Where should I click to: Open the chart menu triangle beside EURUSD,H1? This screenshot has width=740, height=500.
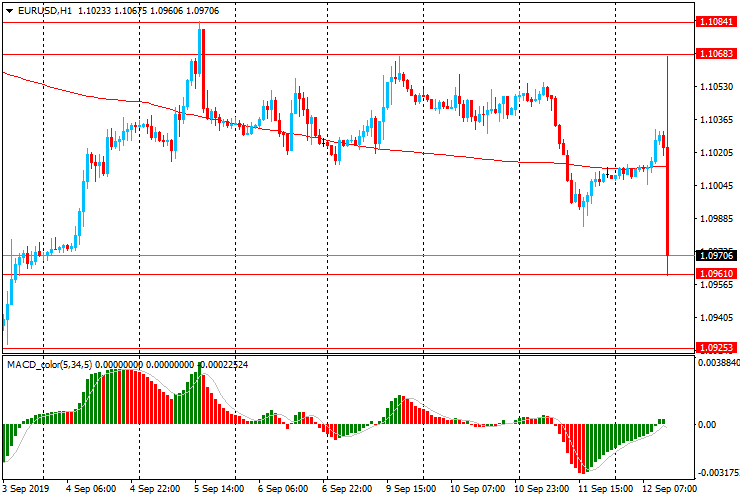click(9, 11)
